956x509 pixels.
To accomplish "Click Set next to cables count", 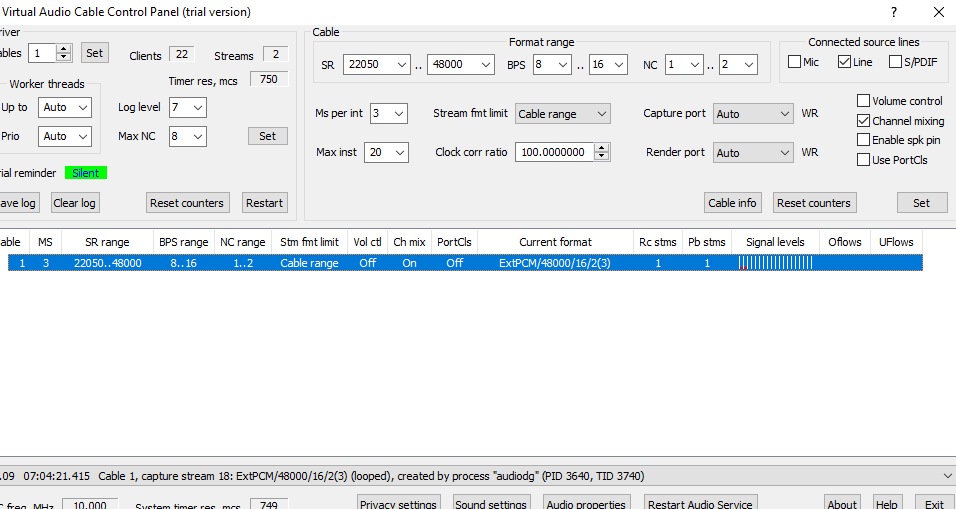I will [x=95, y=53].
